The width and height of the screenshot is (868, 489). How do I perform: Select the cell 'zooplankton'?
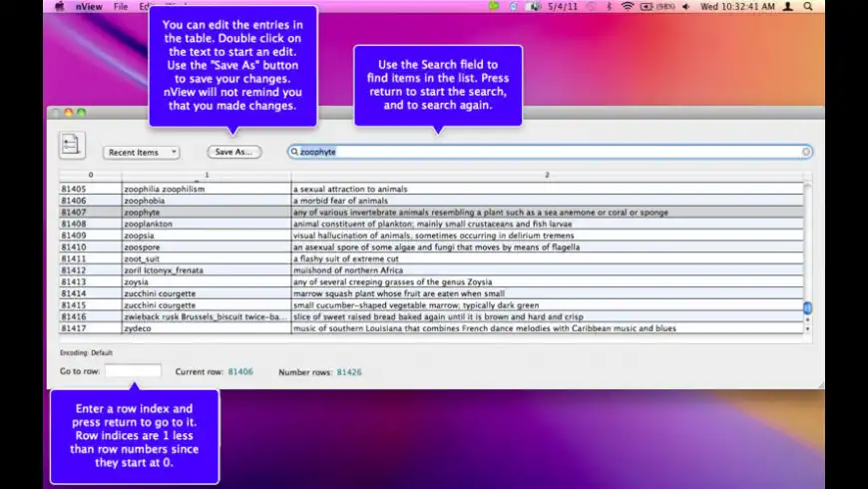click(x=207, y=224)
